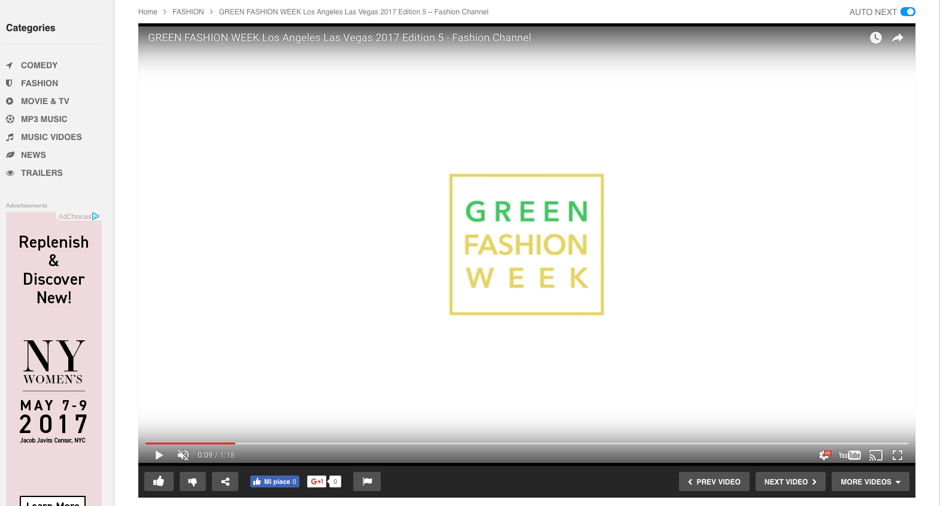Play the Green Fashion Week video

159,455
